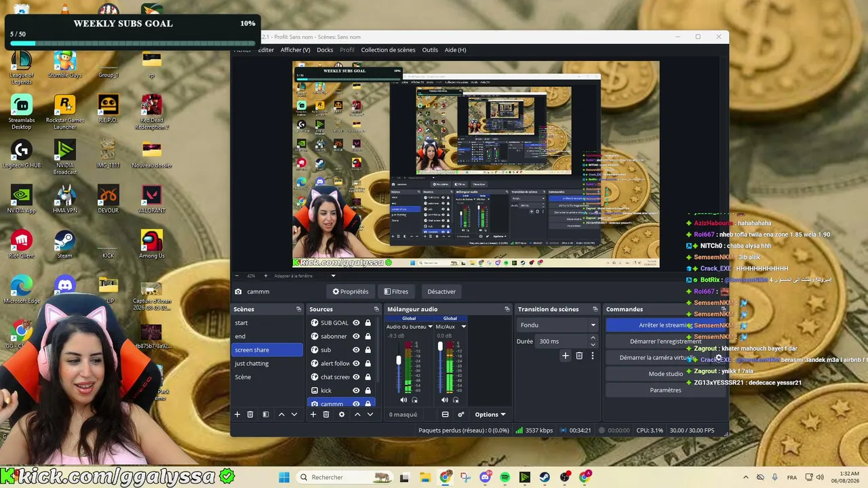Open Steam from the taskbar
Screen dimensions: 868x488
pyautogui.click(x=545, y=477)
